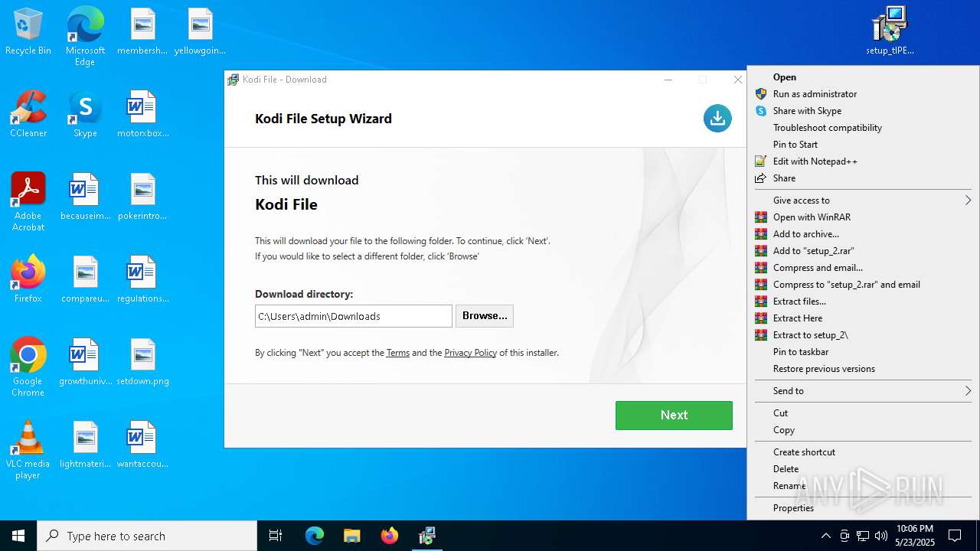The width and height of the screenshot is (980, 551).
Task: Open Task View on the taskbar
Action: 276,536
